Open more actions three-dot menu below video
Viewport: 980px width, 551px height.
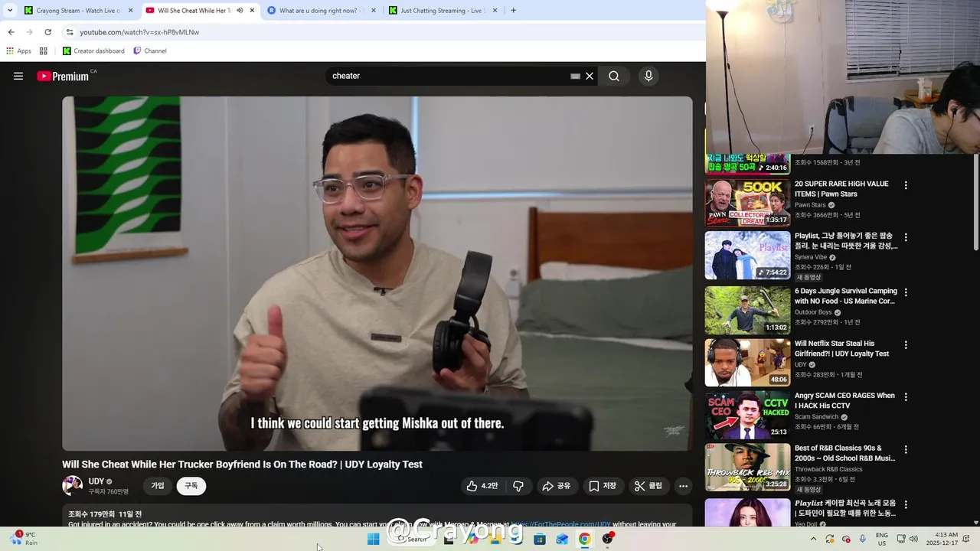pos(683,486)
